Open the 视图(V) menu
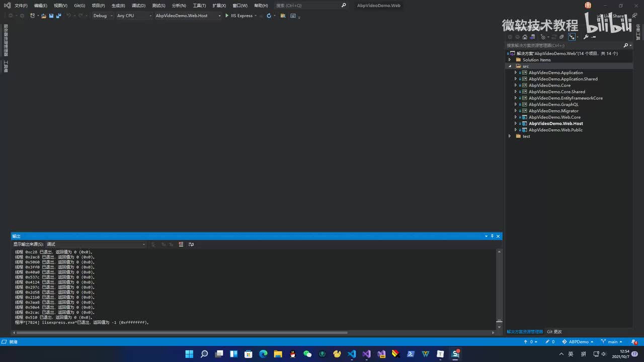This screenshot has width=644, height=362. tap(60, 6)
